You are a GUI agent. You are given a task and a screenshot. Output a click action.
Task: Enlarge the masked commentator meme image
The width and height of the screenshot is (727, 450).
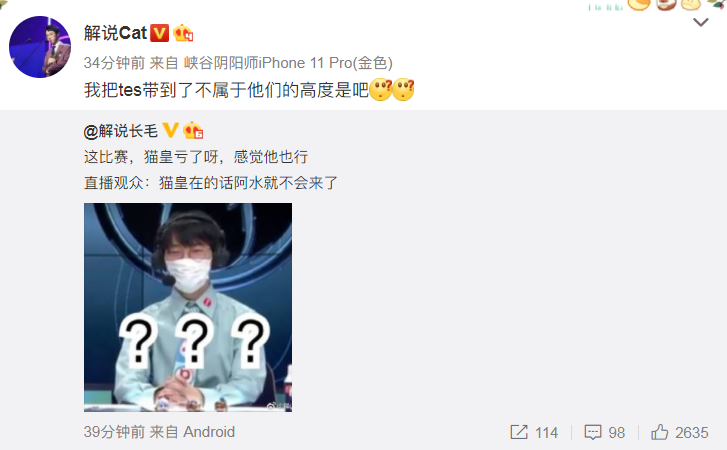pyautogui.click(x=188, y=307)
